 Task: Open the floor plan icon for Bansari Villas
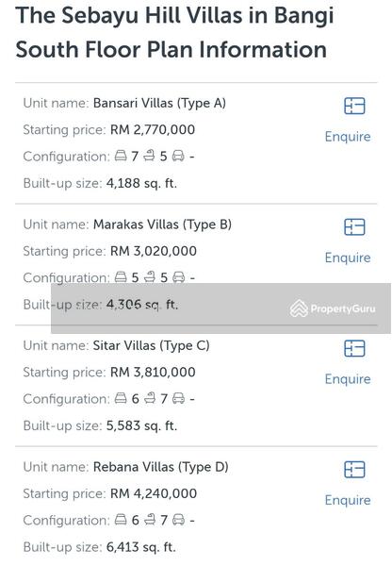click(354, 106)
